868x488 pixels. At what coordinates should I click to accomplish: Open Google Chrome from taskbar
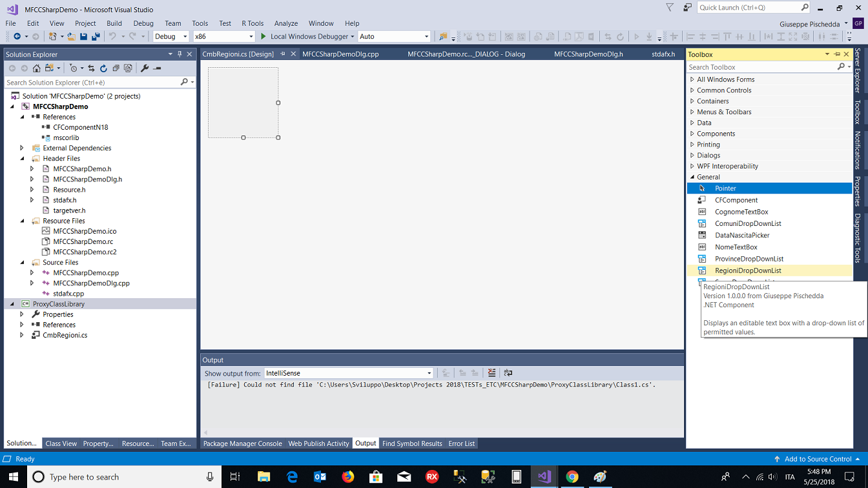(572, 477)
